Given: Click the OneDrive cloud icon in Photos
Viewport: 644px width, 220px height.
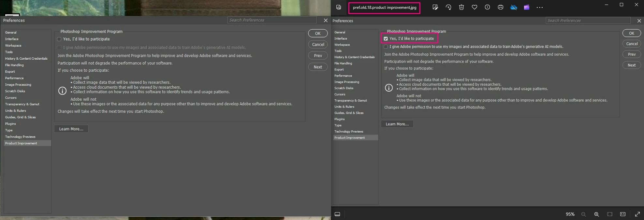Looking at the screenshot, I should 514,7.
